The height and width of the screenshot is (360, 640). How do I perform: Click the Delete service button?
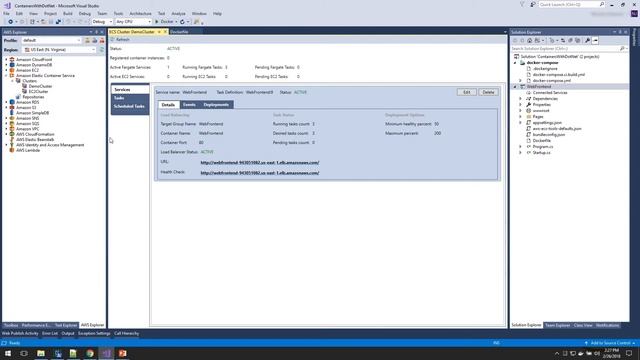coord(488,92)
